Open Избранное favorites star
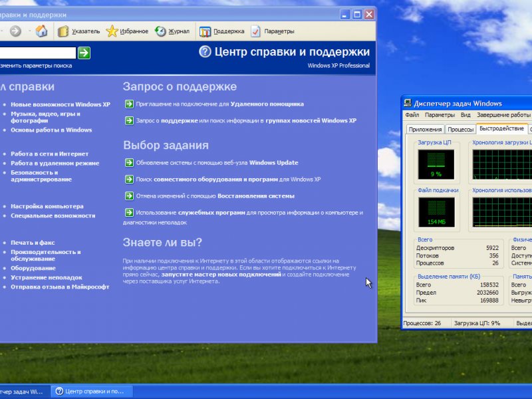This screenshot has width=532, height=399. [127, 31]
